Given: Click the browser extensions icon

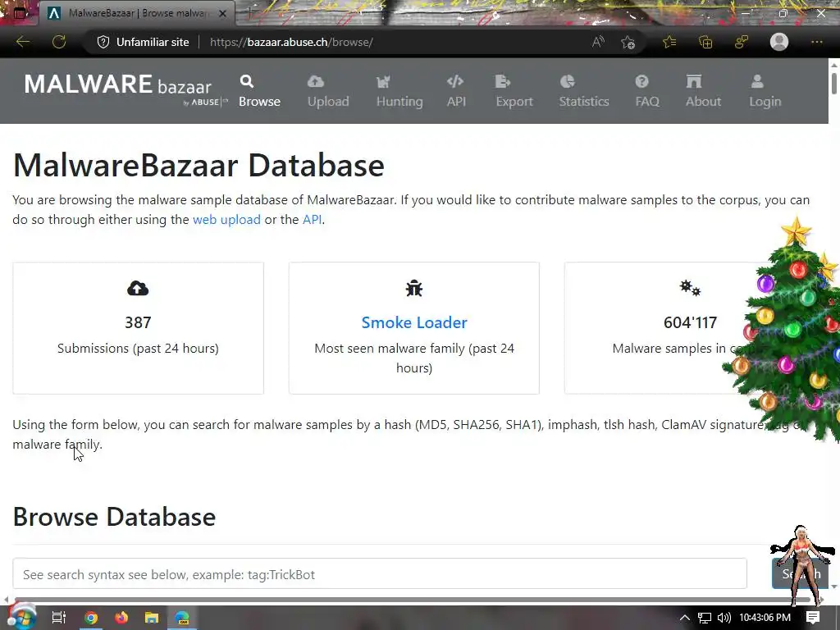Looking at the screenshot, I should pyautogui.click(x=742, y=42).
